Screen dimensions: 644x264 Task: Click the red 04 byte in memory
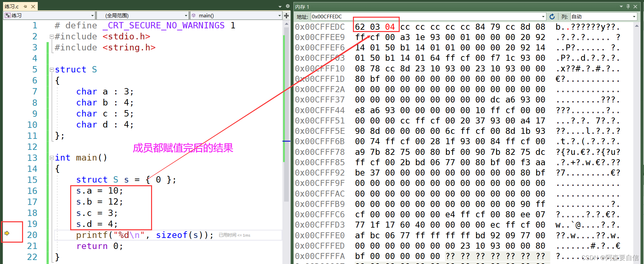(x=390, y=27)
